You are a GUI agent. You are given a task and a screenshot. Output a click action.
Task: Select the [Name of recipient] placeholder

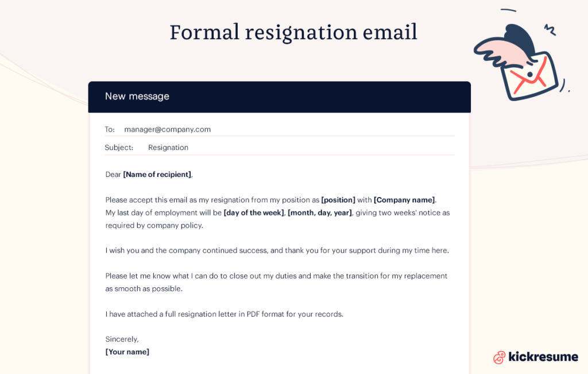[157, 175]
